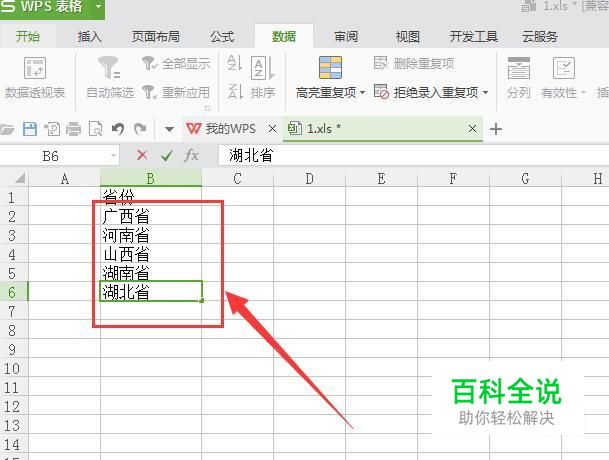Image resolution: width=609 pixels, height=460 pixels.
Task: Switch to the 公式 ribbon tab
Action: point(222,37)
